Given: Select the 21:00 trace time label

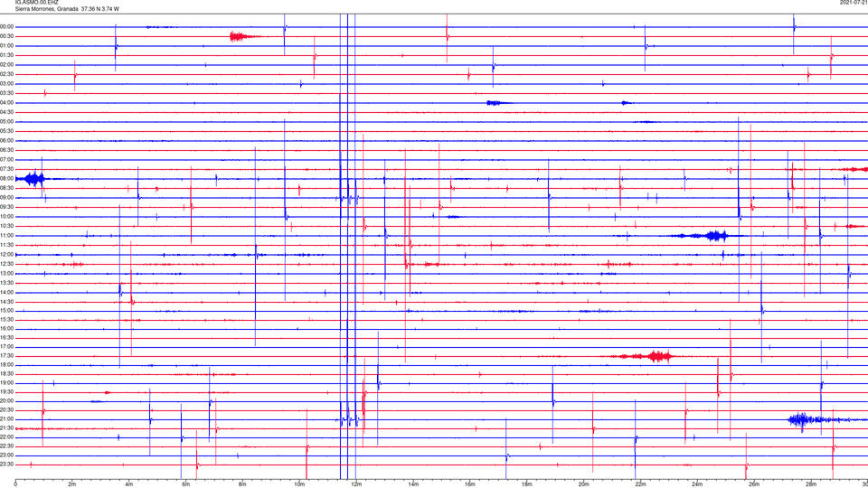Looking at the screenshot, I should pos(7,419).
